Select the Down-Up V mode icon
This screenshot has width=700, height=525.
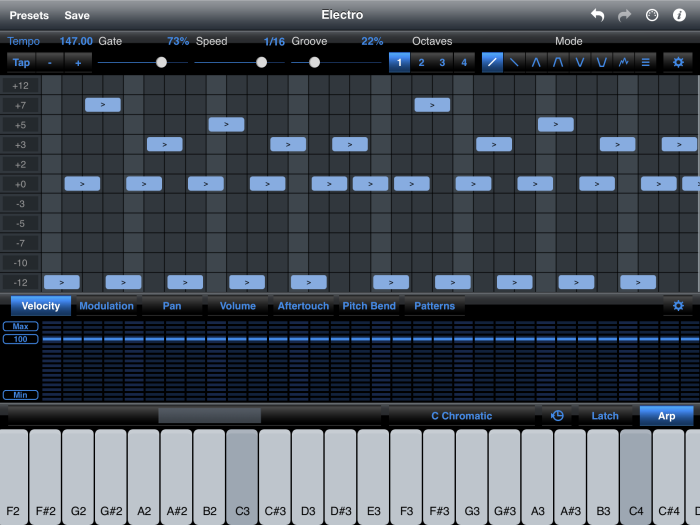[580, 62]
